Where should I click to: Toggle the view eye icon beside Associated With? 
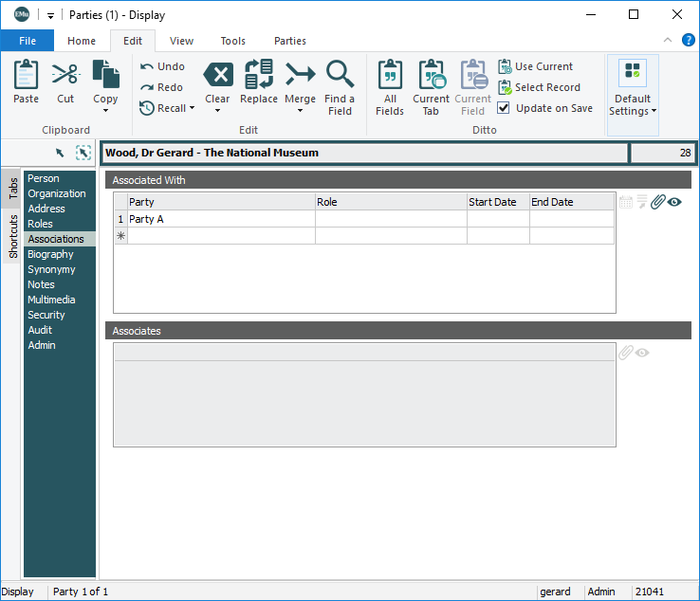pos(674,201)
